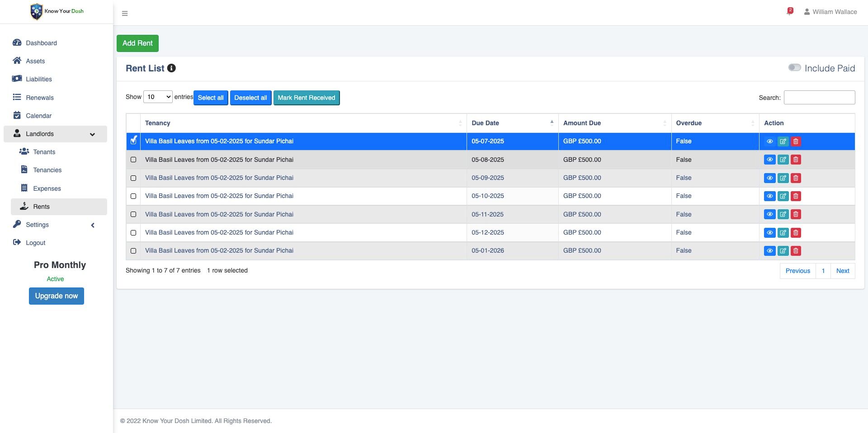Click the Deselect all button
Viewport: 868px width, 433px height.
(x=250, y=98)
